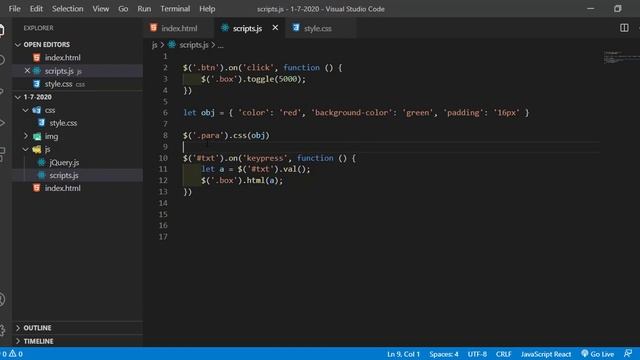Image resolution: width=640 pixels, height=360 pixels.
Task: Change indentation via Spaces: 4
Action: click(x=444, y=354)
